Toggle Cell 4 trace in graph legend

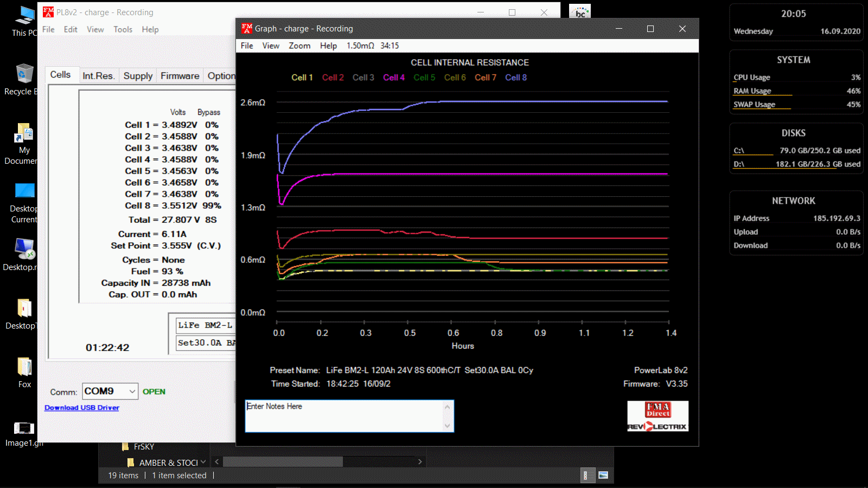click(x=394, y=78)
